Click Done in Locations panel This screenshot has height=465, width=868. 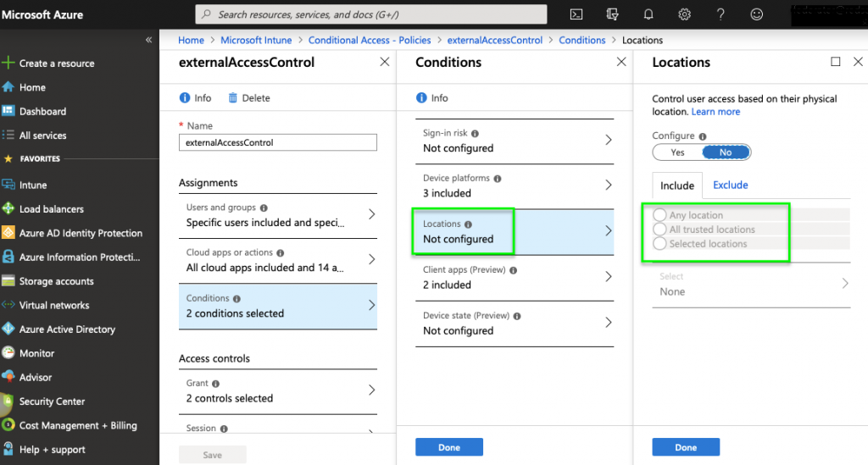click(x=685, y=447)
